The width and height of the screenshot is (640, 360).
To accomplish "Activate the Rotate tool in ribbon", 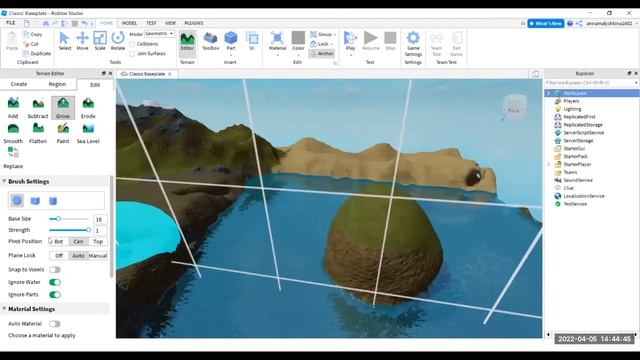I will pos(118,41).
